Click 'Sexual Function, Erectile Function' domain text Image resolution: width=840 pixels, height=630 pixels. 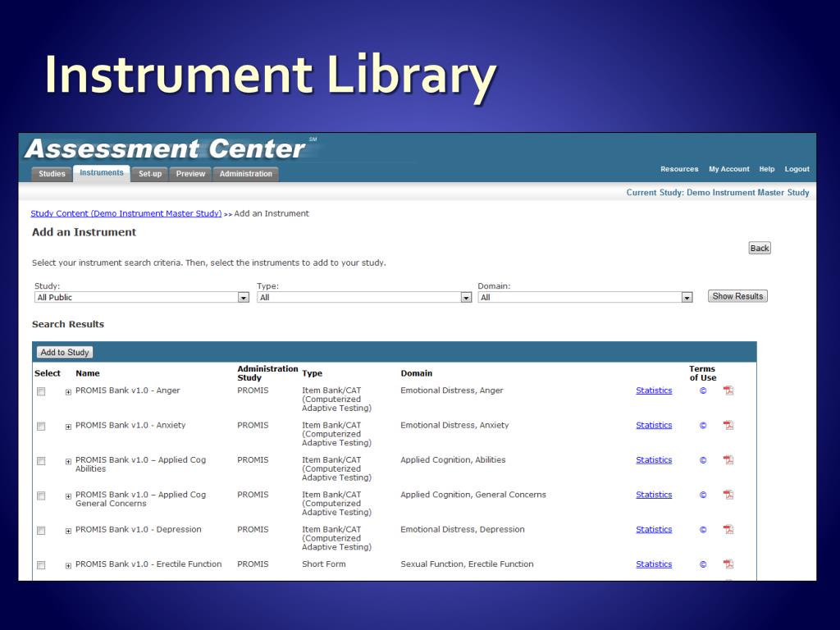(x=467, y=564)
